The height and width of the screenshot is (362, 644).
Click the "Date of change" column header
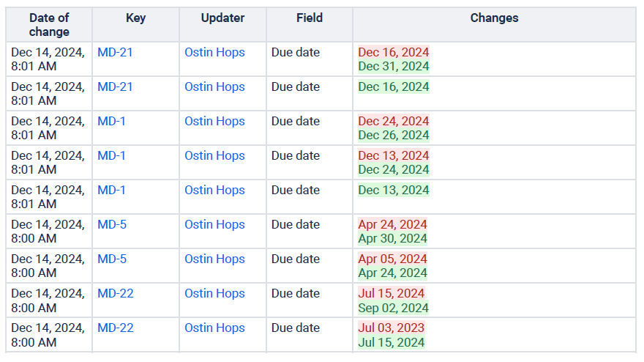coord(49,25)
